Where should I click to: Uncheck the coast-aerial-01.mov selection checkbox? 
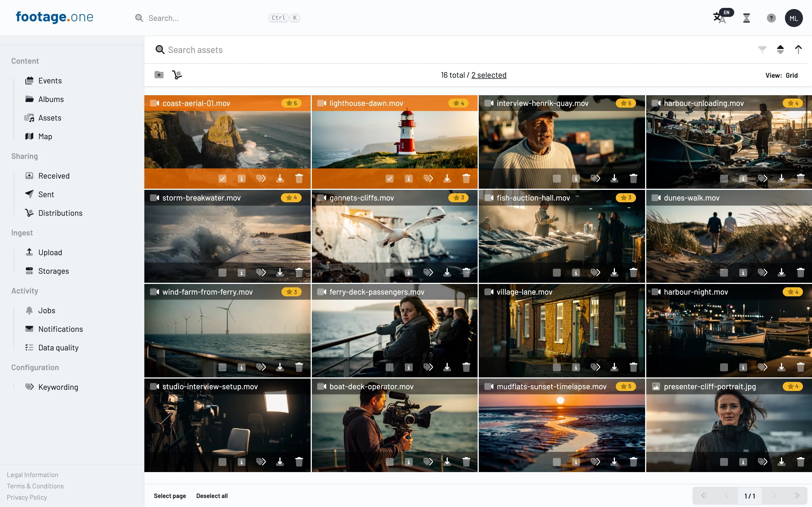pyautogui.click(x=222, y=178)
